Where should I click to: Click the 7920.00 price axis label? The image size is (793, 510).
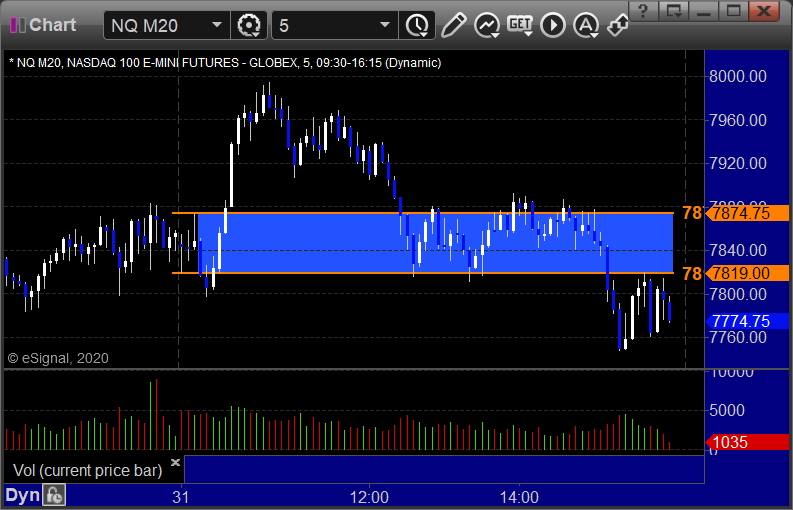coord(738,163)
